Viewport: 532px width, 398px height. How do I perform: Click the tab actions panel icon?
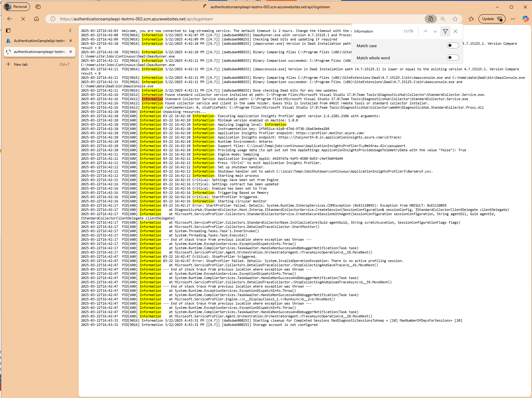(8, 30)
